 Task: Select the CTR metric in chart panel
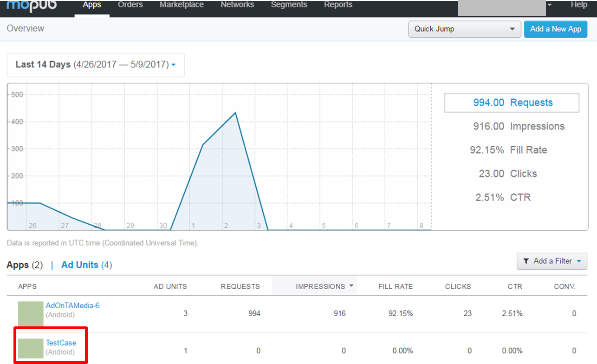(x=503, y=197)
